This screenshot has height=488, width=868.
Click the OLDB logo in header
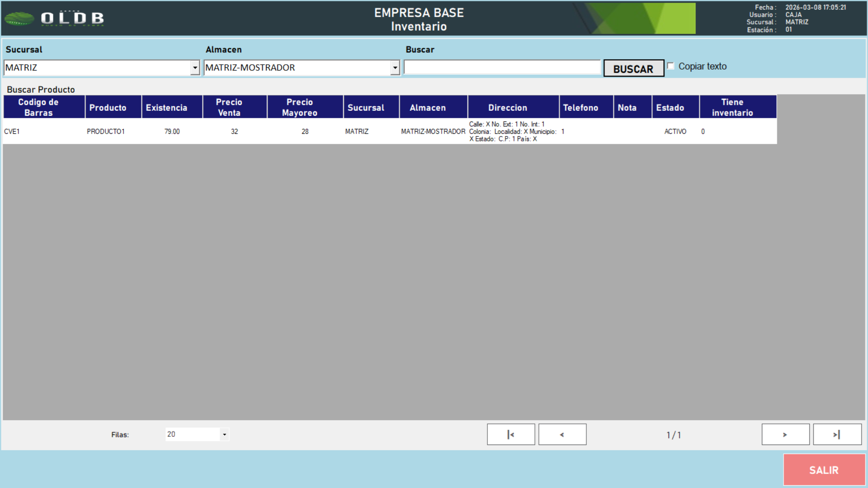click(x=55, y=18)
